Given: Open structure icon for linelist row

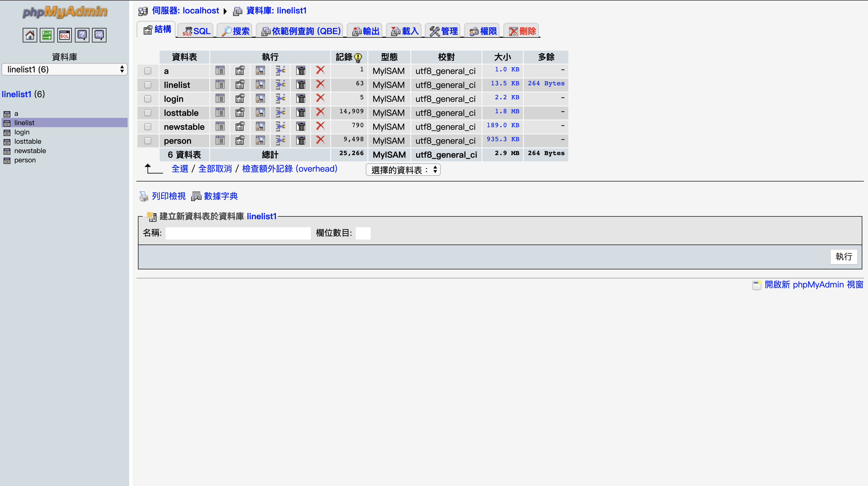Looking at the screenshot, I should 240,84.
